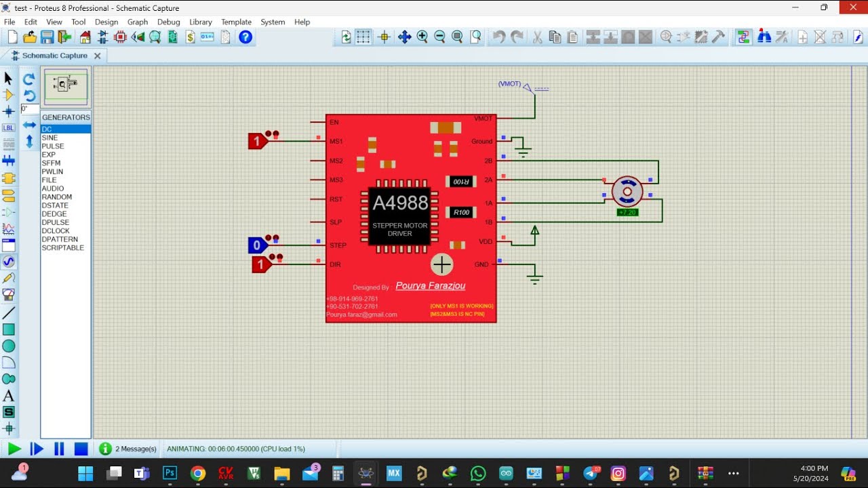
Task: Toggle wire autorouter icon in toolbar
Action: tap(745, 37)
